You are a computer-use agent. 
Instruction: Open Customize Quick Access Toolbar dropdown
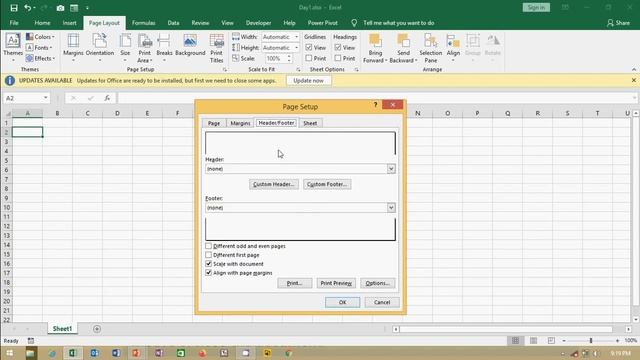(87, 8)
